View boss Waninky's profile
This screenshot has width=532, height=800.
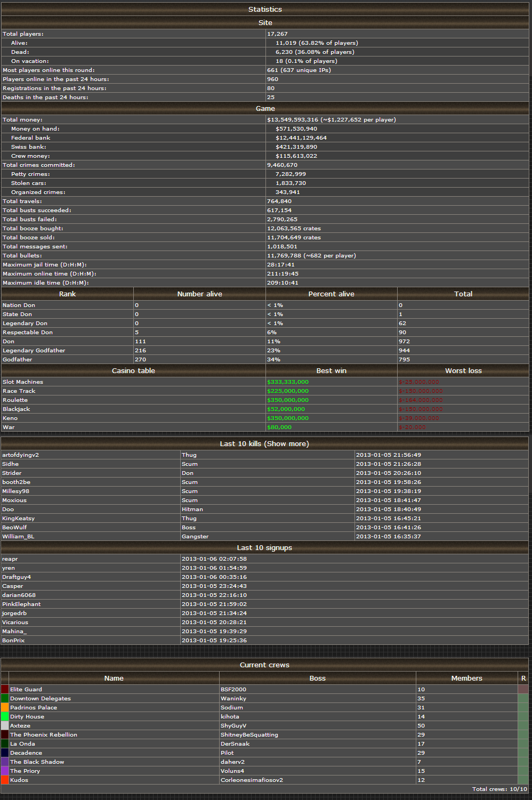pos(233,698)
